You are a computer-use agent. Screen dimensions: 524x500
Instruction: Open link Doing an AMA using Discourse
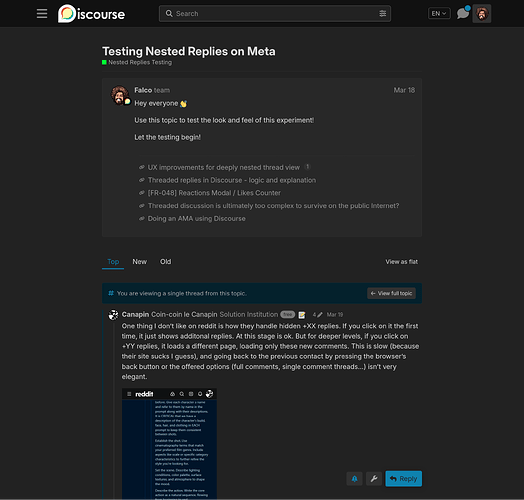coord(196,219)
